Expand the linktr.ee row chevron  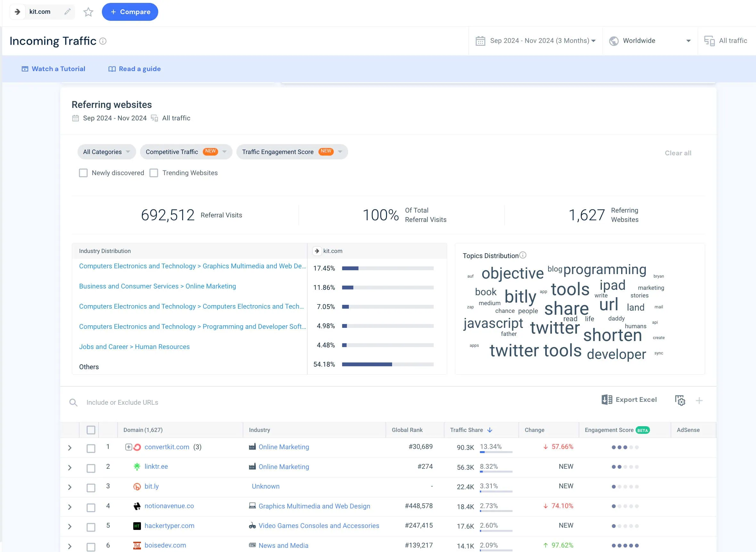coord(70,467)
